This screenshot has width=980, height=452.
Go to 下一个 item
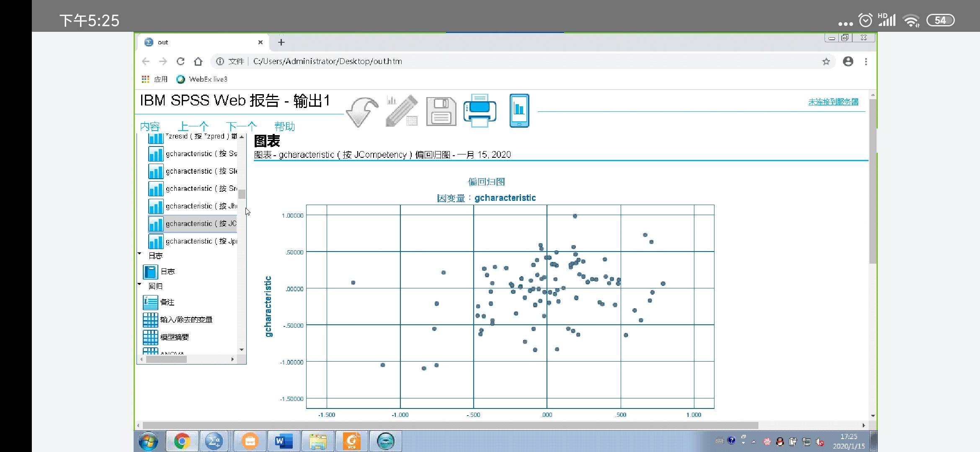click(241, 126)
